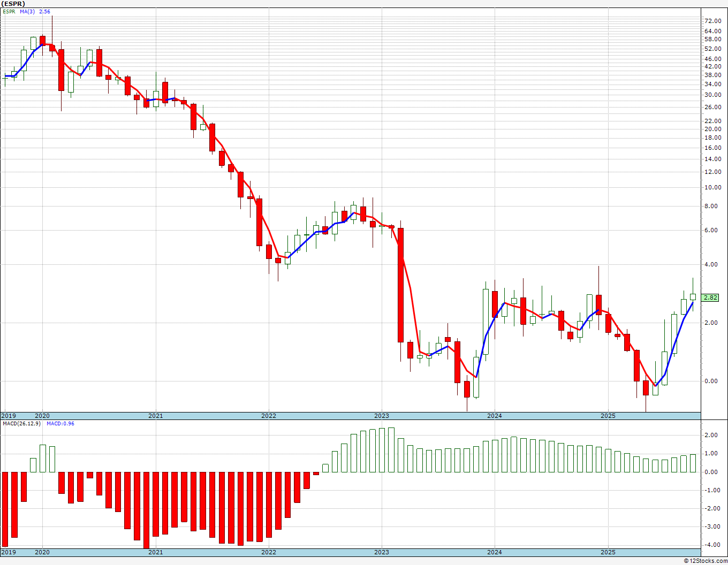Click the -3.00 MACD axis label

pos(713,526)
